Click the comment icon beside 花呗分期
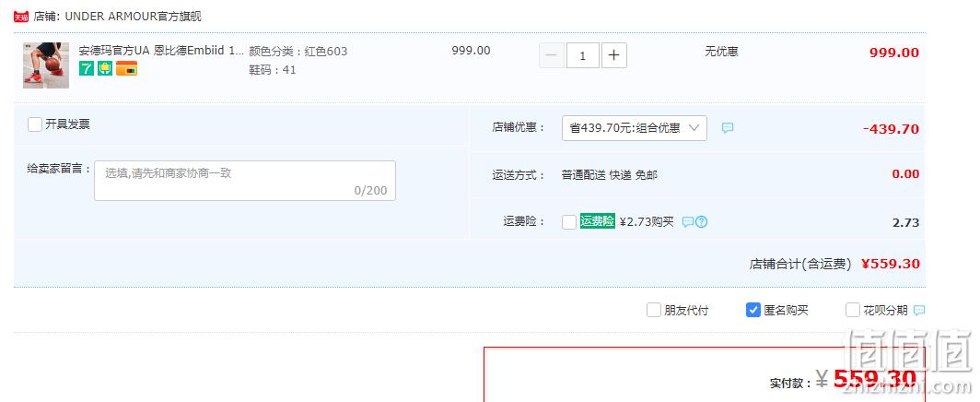The width and height of the screenshot is (980, 402). click(x=919, y=310)
